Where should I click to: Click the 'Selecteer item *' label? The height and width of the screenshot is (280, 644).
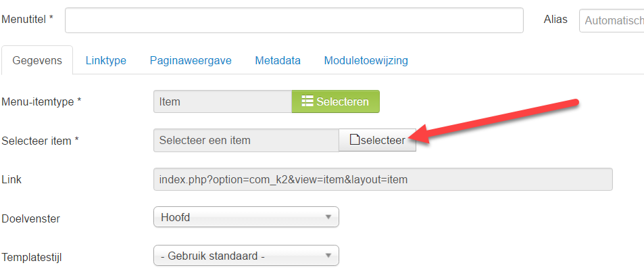41,141
